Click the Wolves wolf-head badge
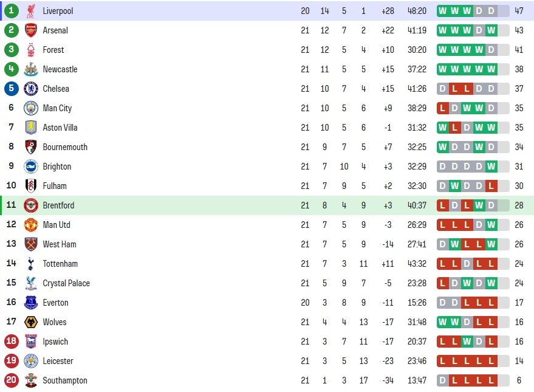This screenshot has height=392, width=534. [30, 322]
